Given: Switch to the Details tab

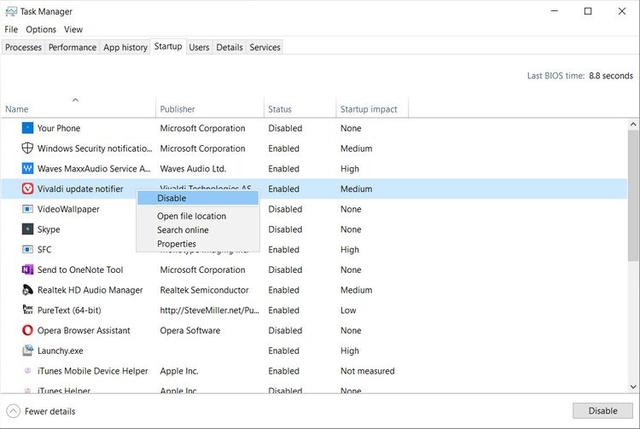Looking at the screenshot, I should pyautogui.click(x=229, y=47).
